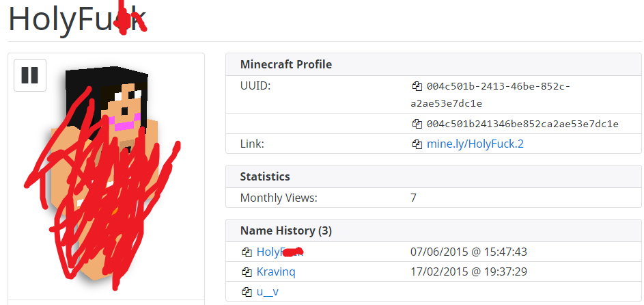Copy the u__v name
This screenshot has height=305, width=644.
point(247,292)
